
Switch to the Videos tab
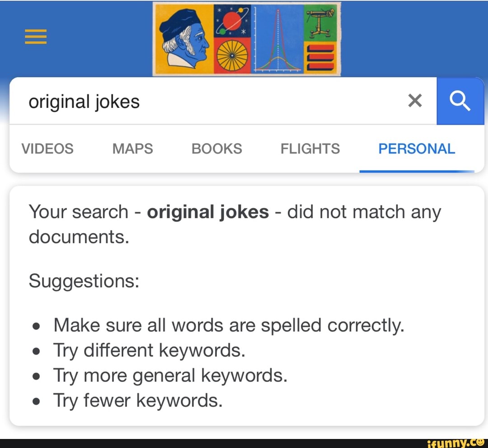(47, 149)
